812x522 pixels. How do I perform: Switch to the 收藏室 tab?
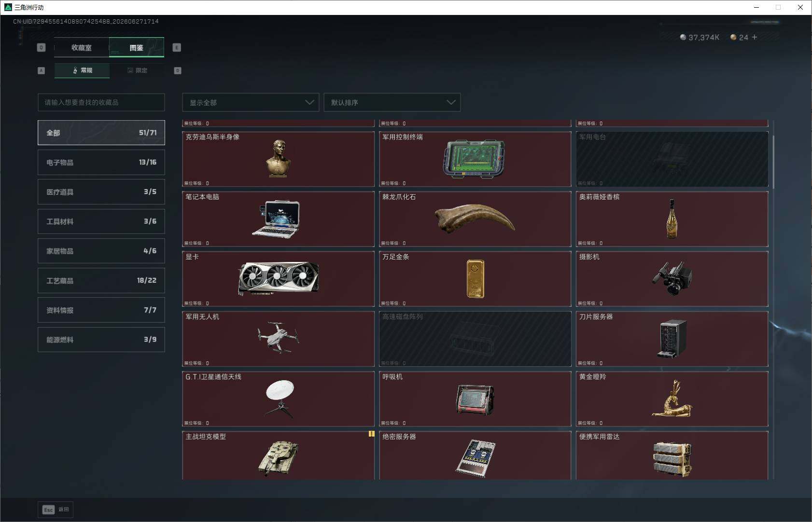click(x=82, y=47)
